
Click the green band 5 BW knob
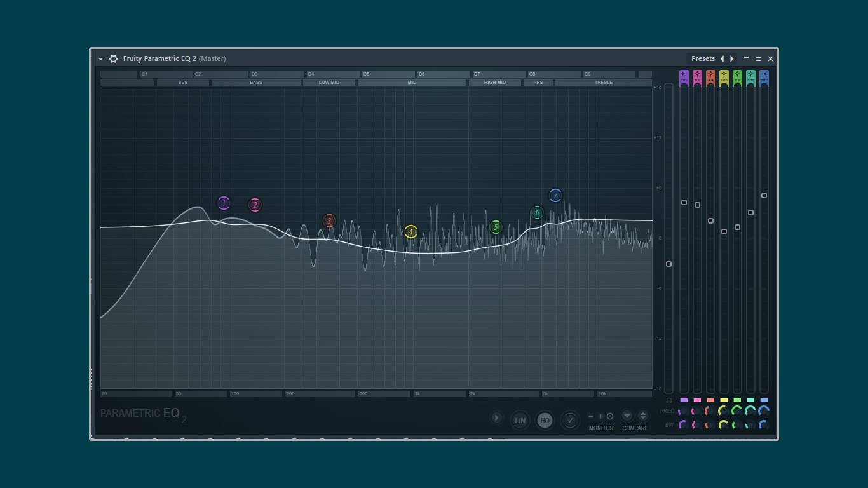[x=737, y=425]
